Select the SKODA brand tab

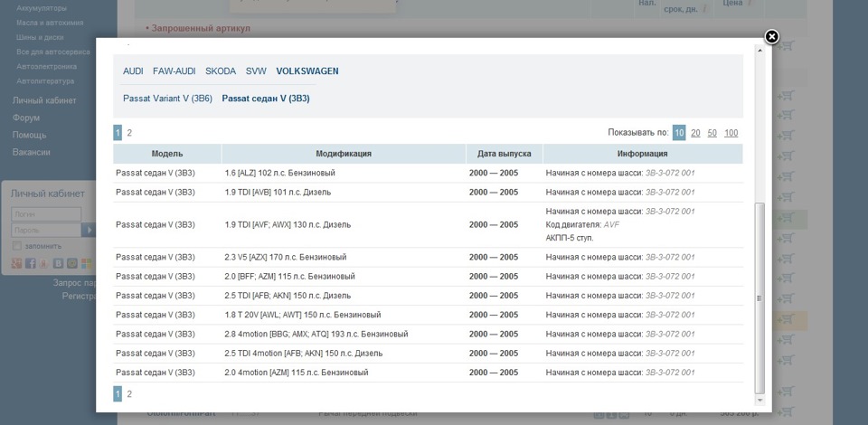[x=221, y=71]
